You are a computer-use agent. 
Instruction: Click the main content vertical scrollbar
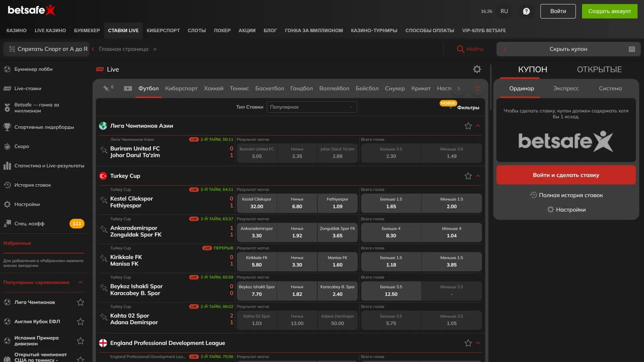click(x=490, y=86)
